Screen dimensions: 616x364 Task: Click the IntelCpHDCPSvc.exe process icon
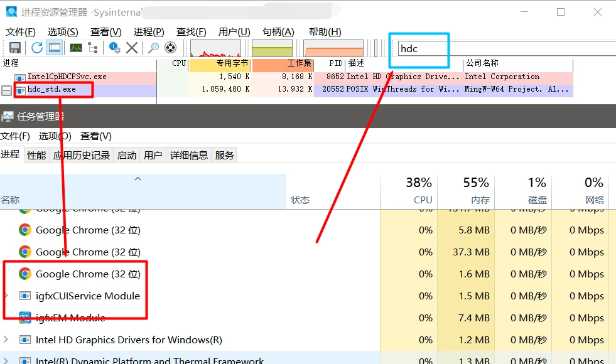click(20, 77)
